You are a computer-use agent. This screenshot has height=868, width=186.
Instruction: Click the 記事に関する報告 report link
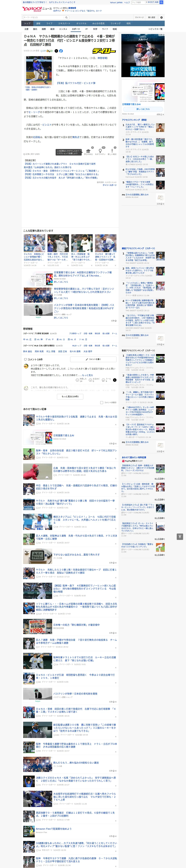(x=32, y=154)
